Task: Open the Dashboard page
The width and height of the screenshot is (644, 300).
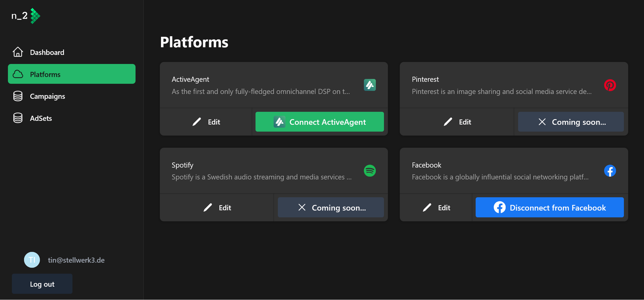Action: pyautogui.click(x=47, y=52)
